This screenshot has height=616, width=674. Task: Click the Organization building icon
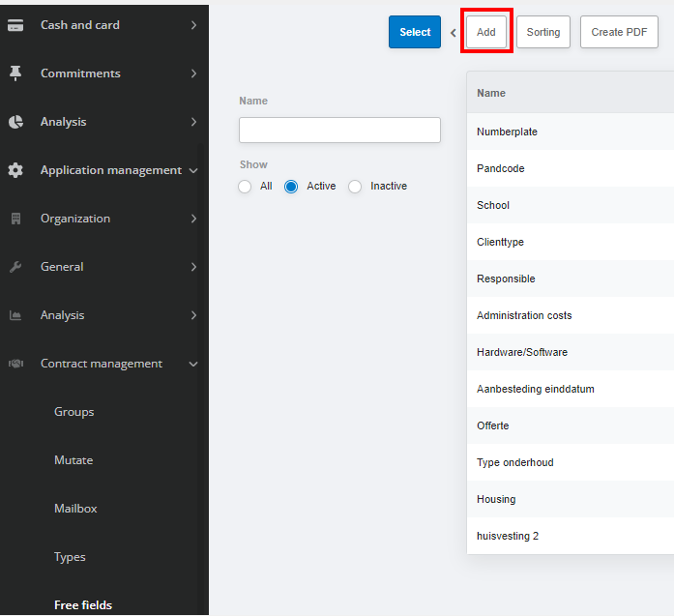(x=15, y=219)
